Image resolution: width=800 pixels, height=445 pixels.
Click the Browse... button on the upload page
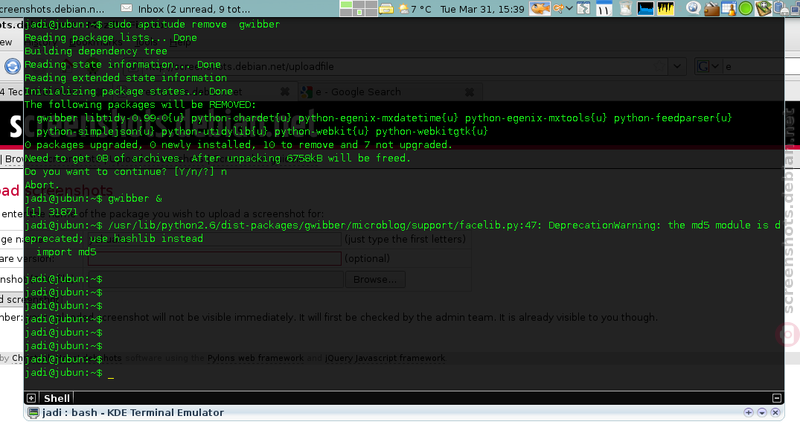click(x=375, y=280)
